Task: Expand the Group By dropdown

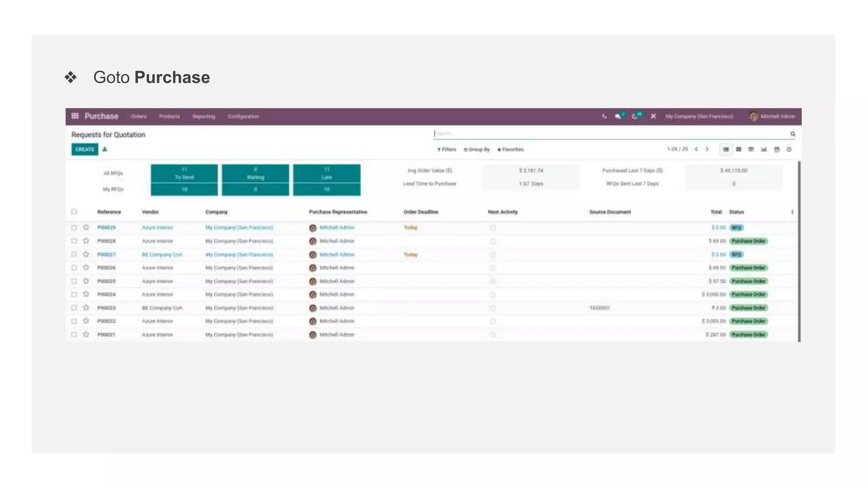Action: [x=477, y=150]
